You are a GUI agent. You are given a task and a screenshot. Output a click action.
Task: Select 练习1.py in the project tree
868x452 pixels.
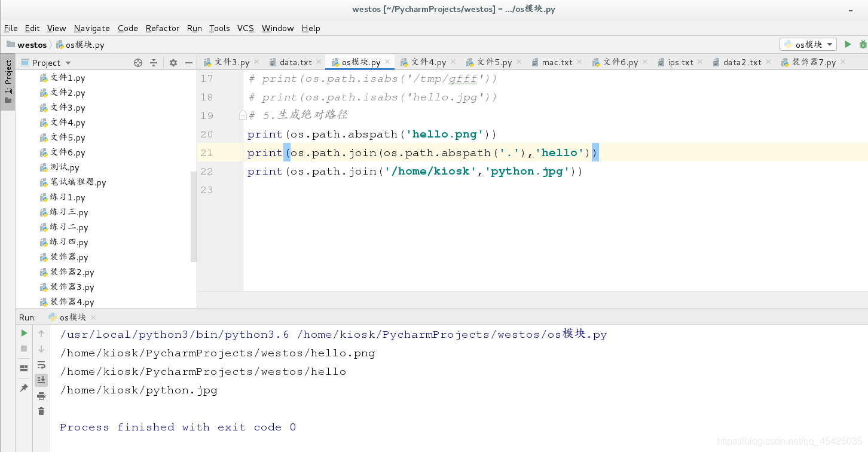click(x=68, y=197)
